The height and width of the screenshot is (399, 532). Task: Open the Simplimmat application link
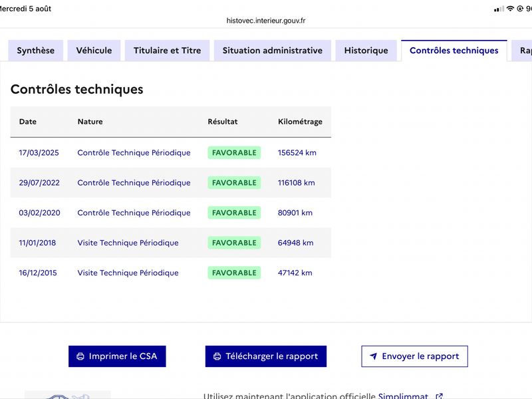tap(403, 396)
